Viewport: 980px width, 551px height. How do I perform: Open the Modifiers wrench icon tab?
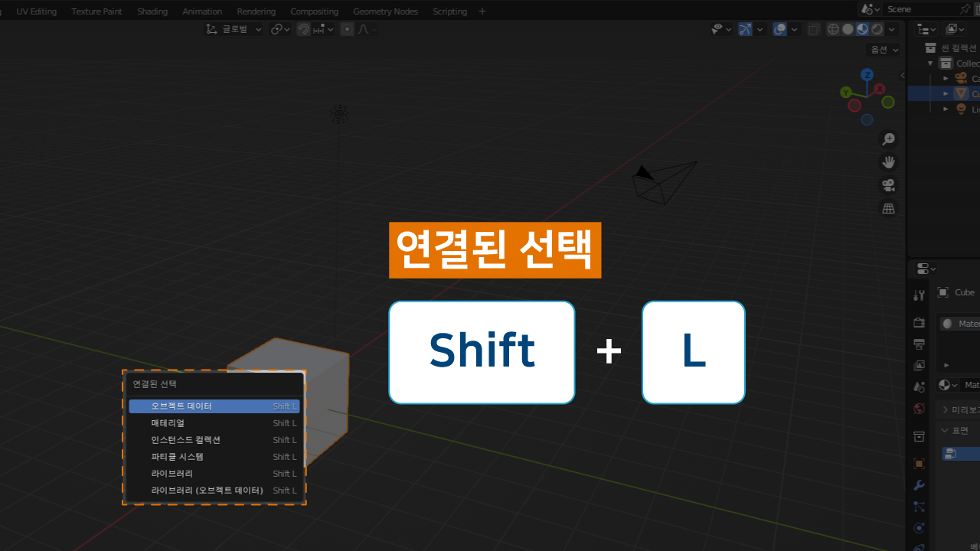pos(920,485)
